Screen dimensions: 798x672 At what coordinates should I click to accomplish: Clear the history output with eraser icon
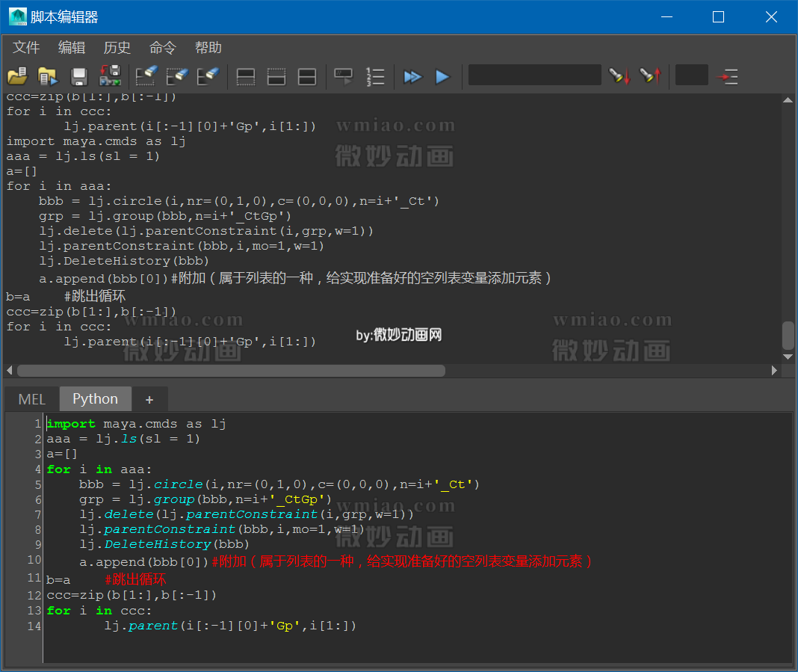[146, 76]
